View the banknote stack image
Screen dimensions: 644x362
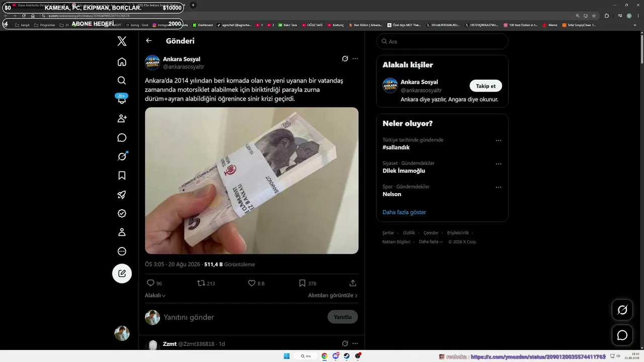[252, 180]
